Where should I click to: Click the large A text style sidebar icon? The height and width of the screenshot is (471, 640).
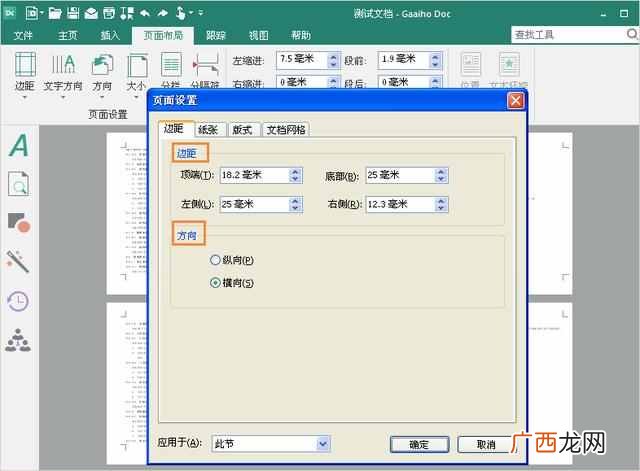point(19,146)
